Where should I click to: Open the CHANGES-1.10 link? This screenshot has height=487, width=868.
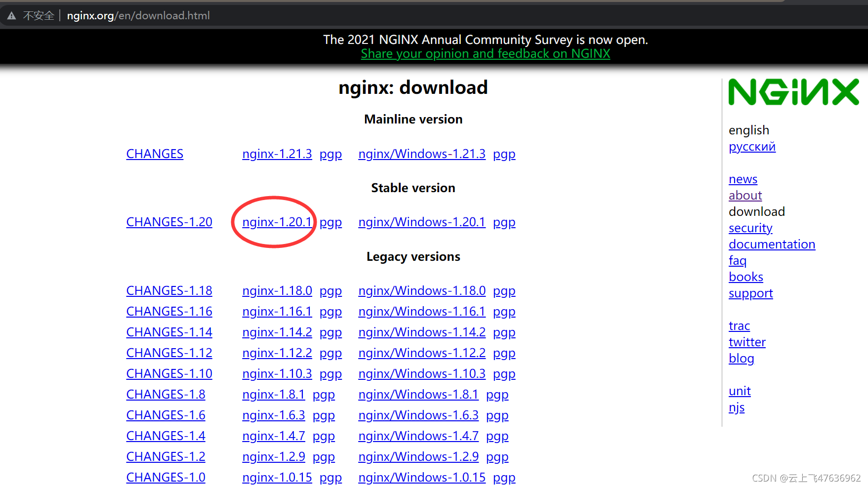(169, 374)
